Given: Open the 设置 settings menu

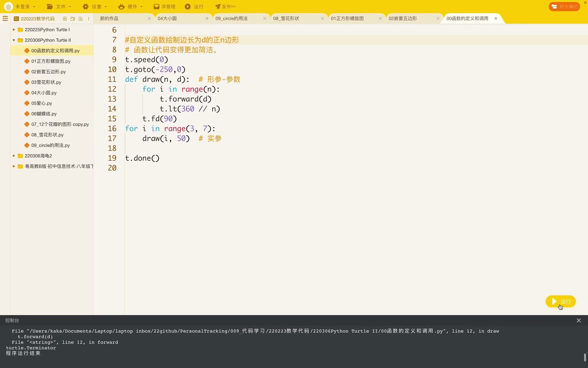Looking at the screenshot, I should click(95, 6).
